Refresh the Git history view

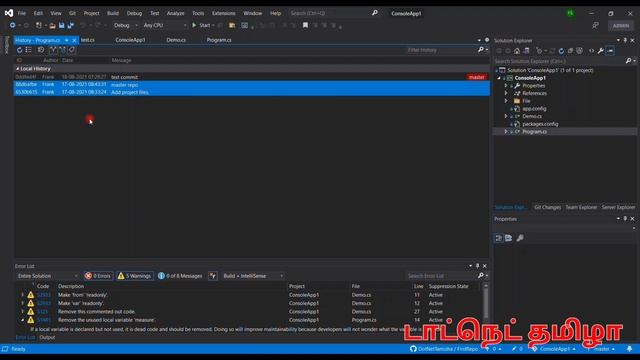click(19, 50)
